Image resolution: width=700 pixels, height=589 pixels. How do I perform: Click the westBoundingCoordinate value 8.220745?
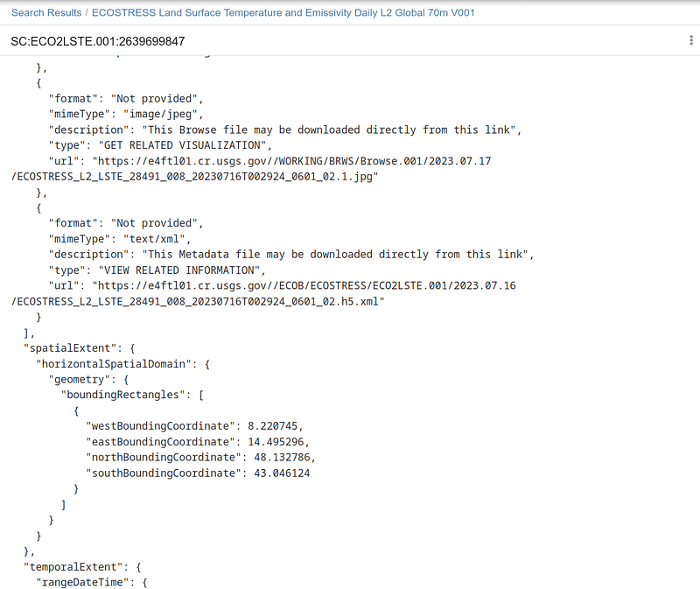[x=272, y=426]
